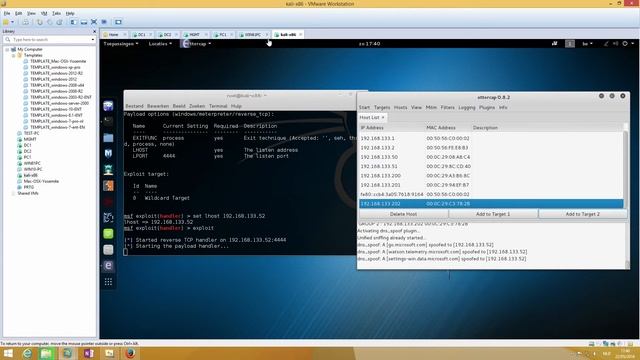Open the Bestand menu in the terminal
The height and width of the screenshot is (360, 640).
point(134,106)
